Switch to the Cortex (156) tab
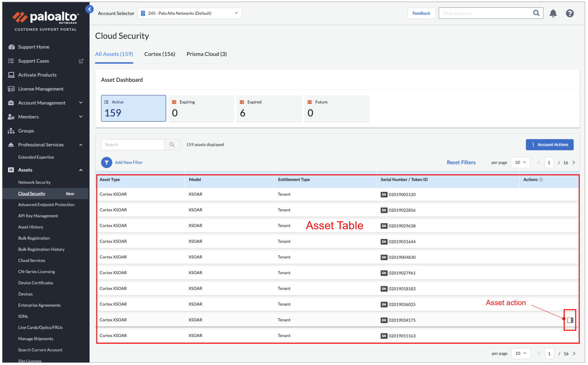The width and height of the screenshot is (588, 365). coord(159,54)
